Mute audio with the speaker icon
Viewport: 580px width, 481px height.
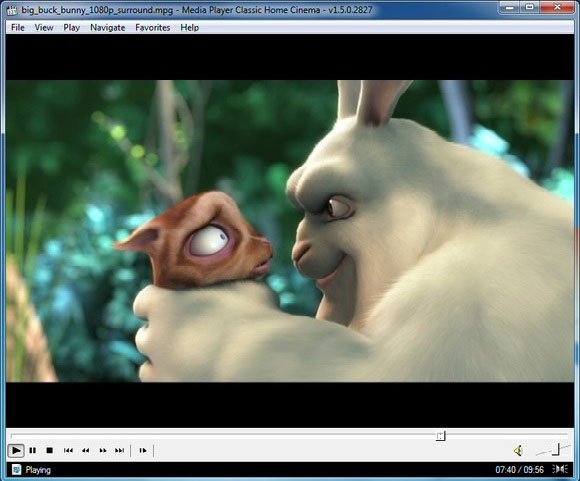click(x=518, y=450)
